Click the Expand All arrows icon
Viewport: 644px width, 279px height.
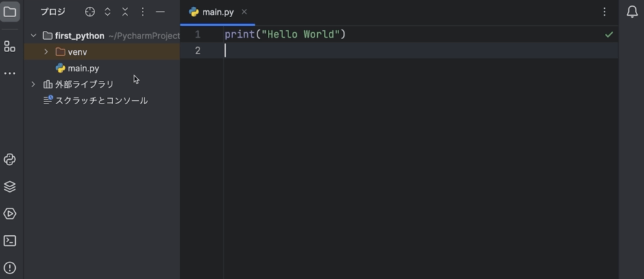pyautogui.click(x=108, y=12)
